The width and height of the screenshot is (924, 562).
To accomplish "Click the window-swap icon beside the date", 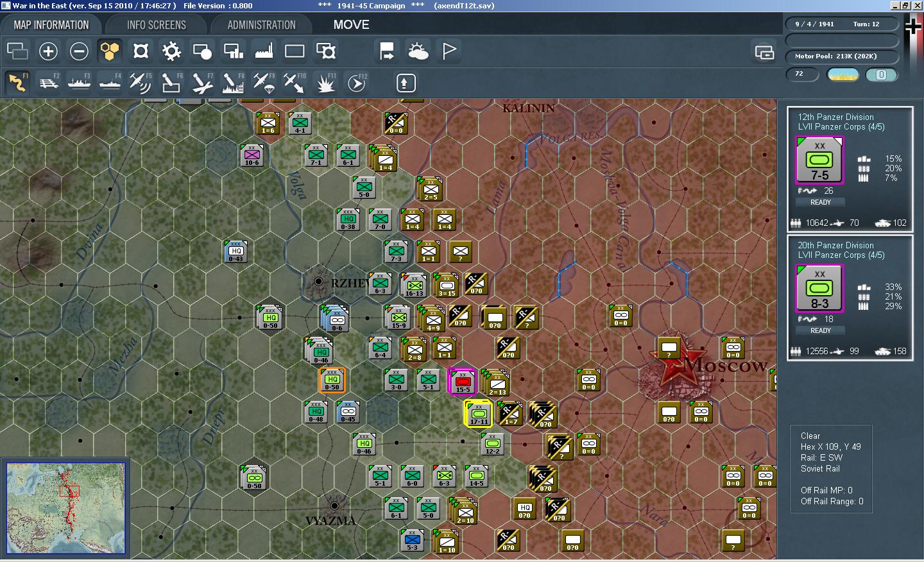I will [764, 52].
